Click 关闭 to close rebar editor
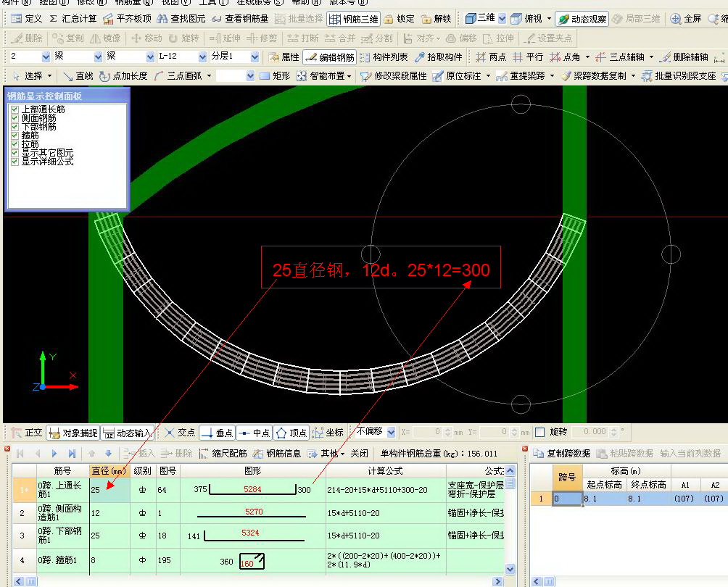Image resolution: width=728 pixels, height=587 pixels. click(359, 454)
